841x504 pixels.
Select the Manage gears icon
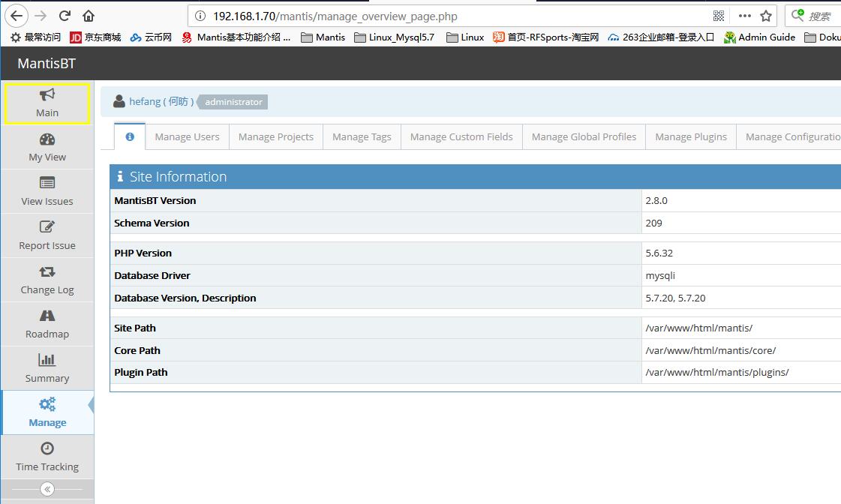tap(47, 404)
